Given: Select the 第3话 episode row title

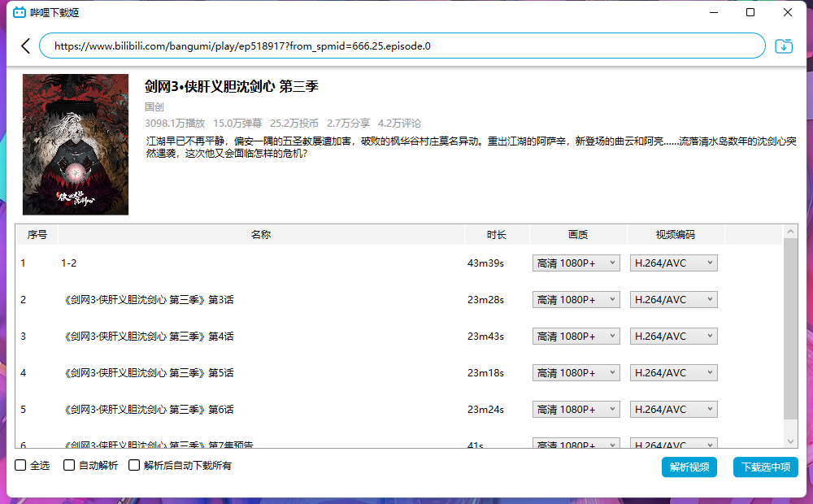Looking at the screenshot, I should tap(147, 300).
